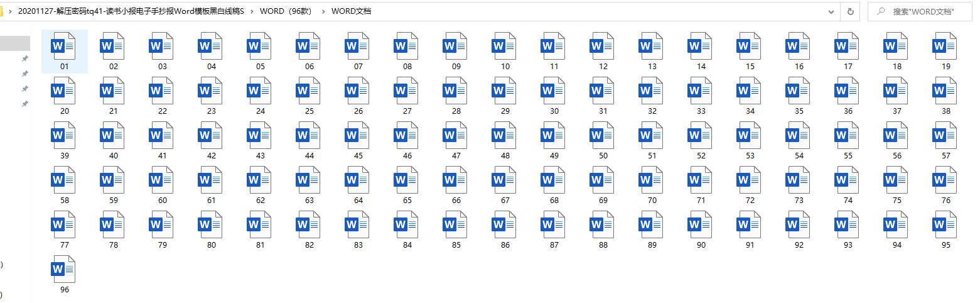980x303 pixels.
Task: Expand chevron after 20201127 folder breadcrumb
Action: (x=252, y=11)
